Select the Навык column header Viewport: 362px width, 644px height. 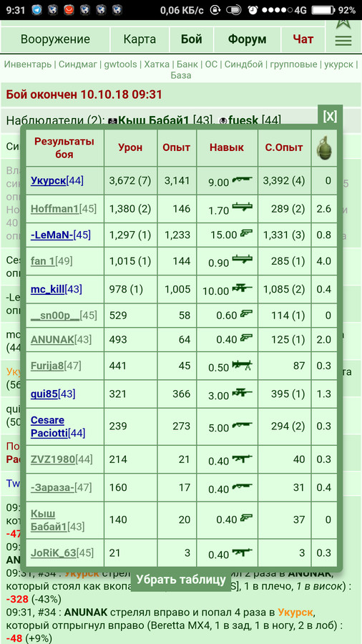click(x=227, y=148)
